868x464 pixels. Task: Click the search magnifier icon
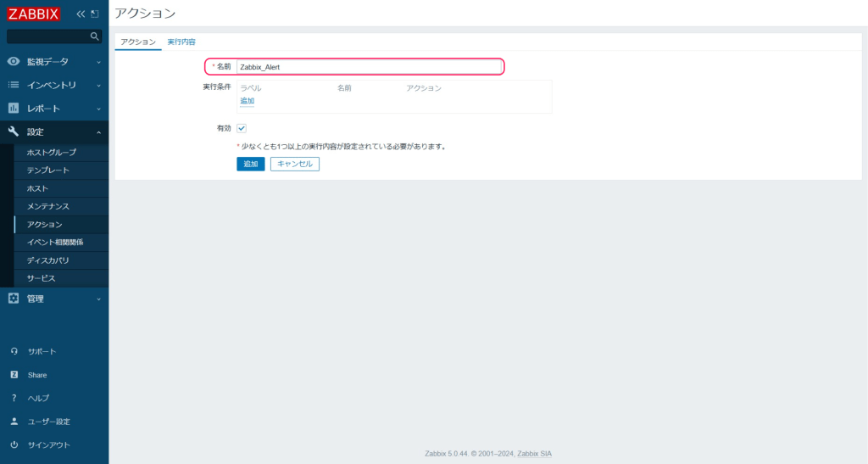coord(95,36)
